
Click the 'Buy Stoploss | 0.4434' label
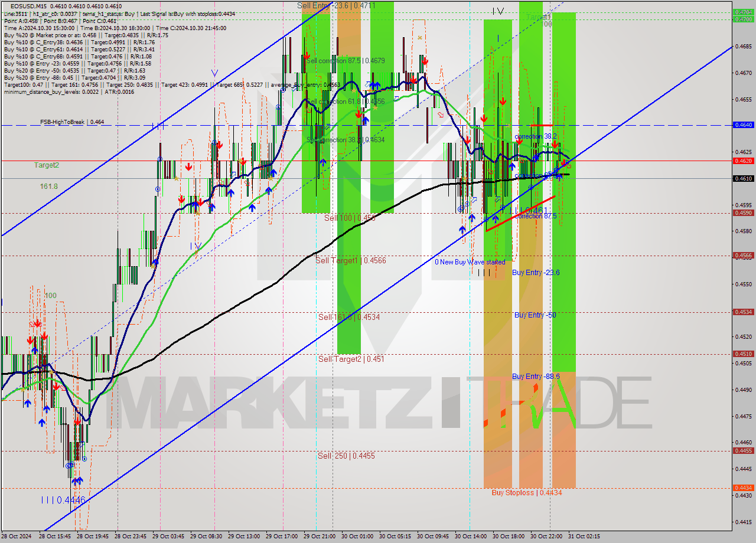click(527, 492)
